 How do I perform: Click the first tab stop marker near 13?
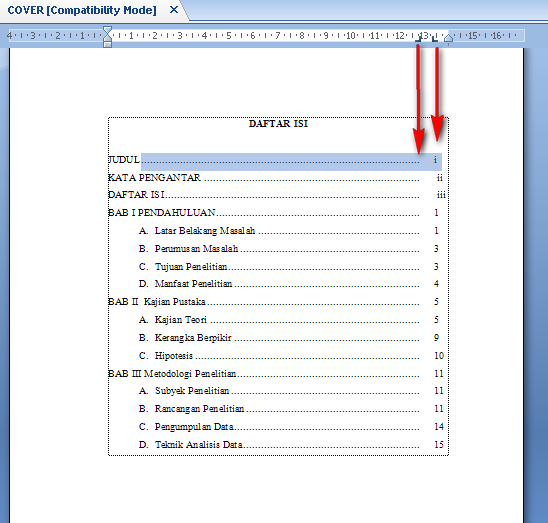point(418,39)
